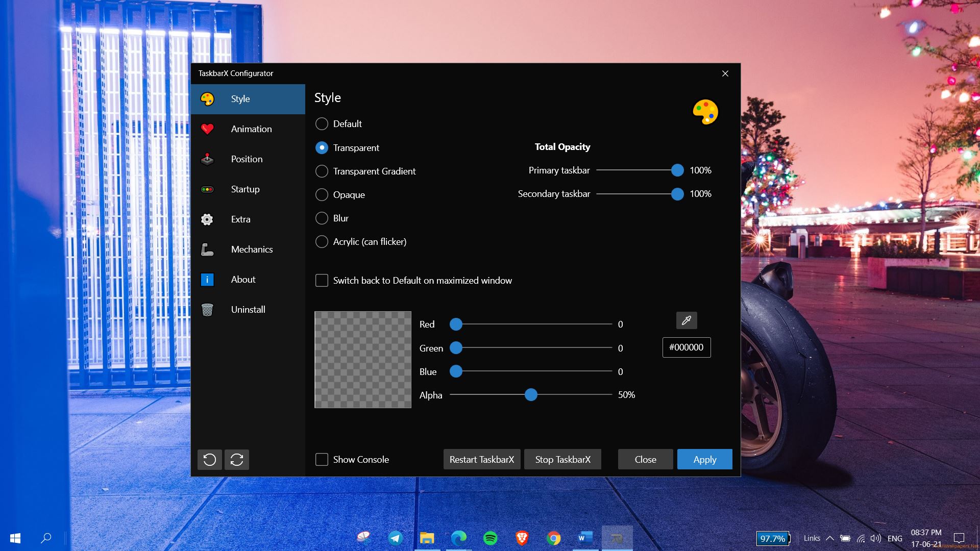Enable Switch back to Default checkbox
The width and height of the screenshot is (980, 551).
[x=322, y=281]
